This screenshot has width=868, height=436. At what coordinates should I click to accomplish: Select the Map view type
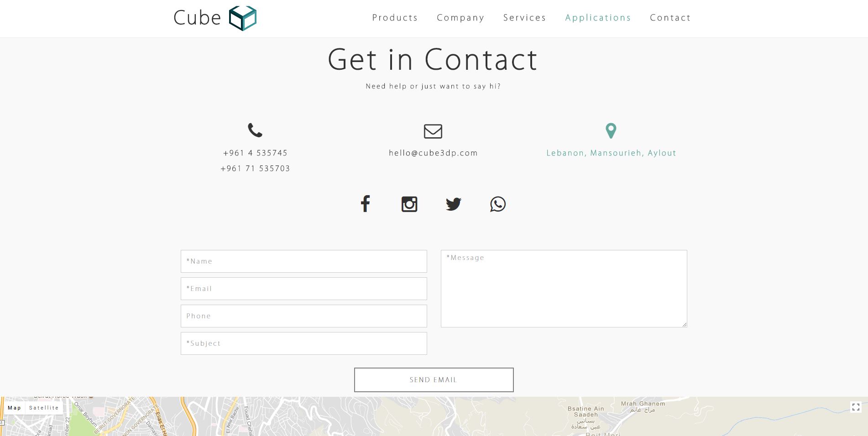[14, 408]
